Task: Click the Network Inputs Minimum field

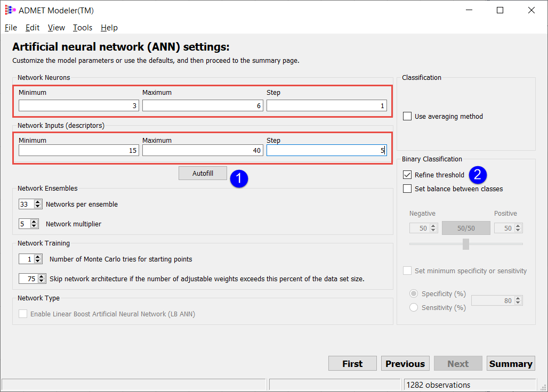Action: coord(79,150)
